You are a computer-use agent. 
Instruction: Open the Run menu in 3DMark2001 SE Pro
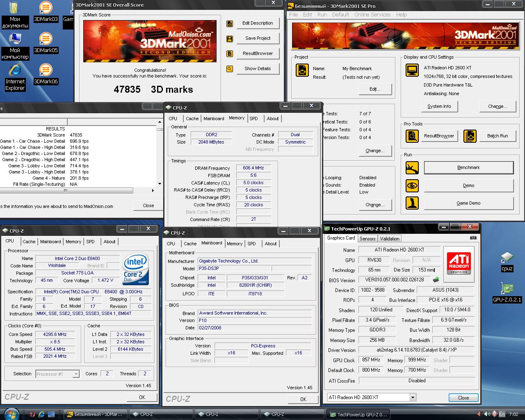[x=322, y=14]
